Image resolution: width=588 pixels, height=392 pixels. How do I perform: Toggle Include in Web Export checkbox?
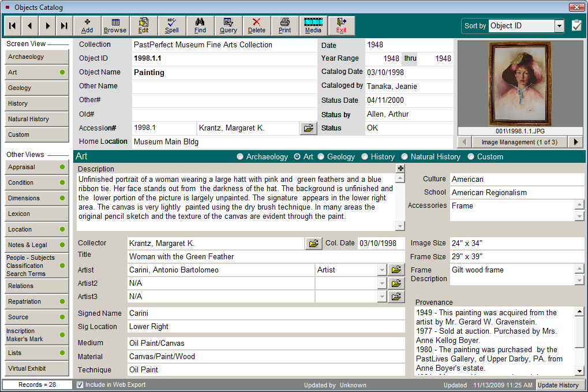[x=80, y=384]
